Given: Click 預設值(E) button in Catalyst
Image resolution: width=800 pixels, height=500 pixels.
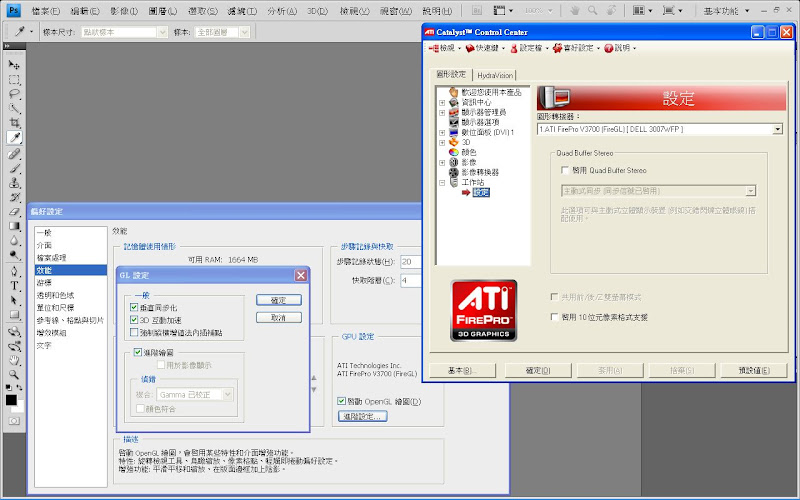Looking at the screenshot, I should [x=754, y=370].
